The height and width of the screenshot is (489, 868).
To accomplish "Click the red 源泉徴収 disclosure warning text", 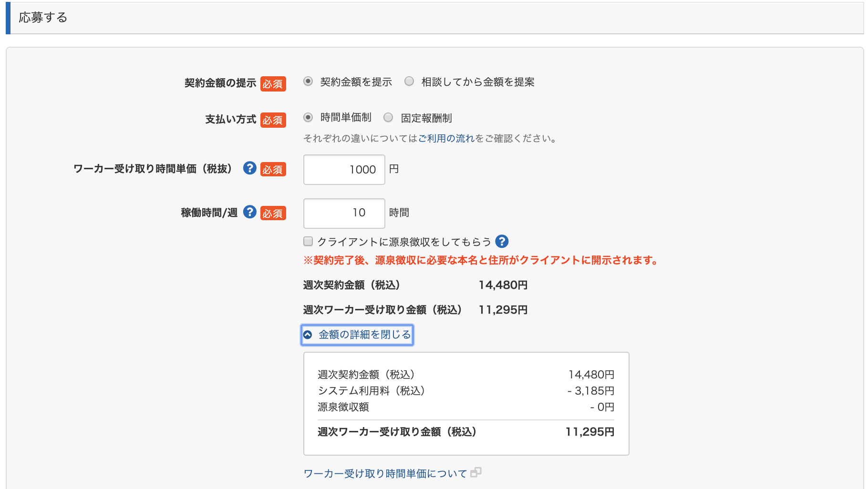I will pos(481,260).
